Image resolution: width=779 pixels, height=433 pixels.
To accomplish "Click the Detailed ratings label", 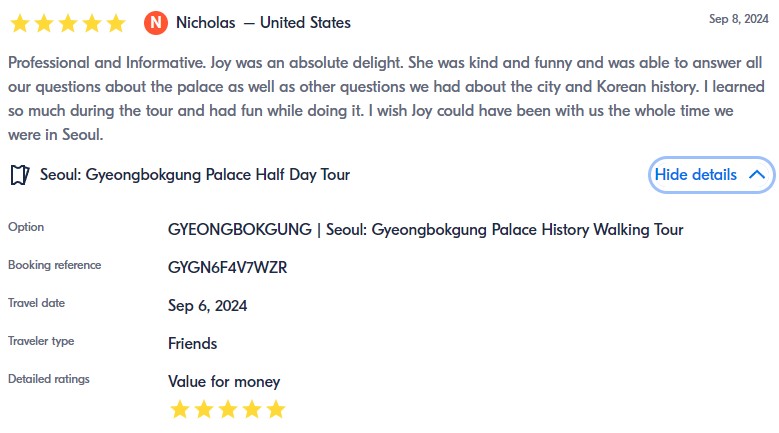I will [48, 379].
